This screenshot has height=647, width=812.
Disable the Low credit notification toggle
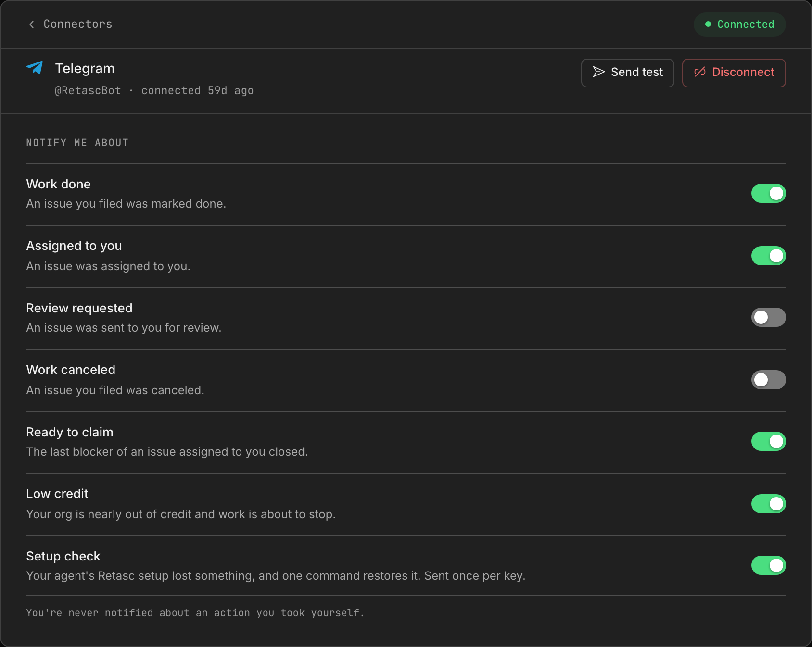[768, 504]
